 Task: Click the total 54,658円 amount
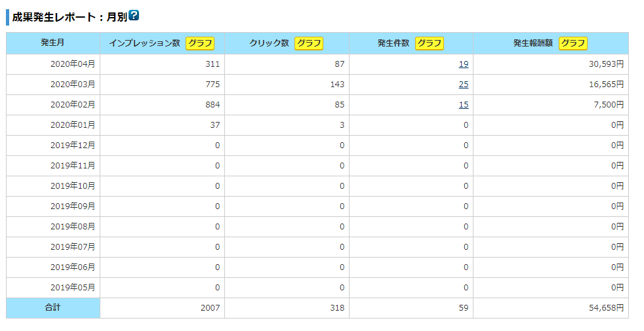(x=606, y=307)
